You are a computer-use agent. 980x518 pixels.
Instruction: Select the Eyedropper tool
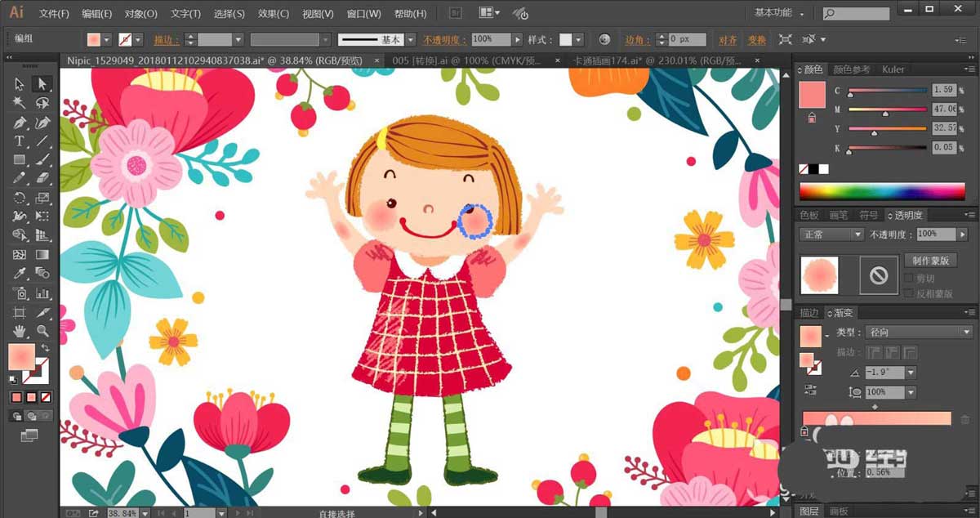pyautogui.click(x=20, y=274)
